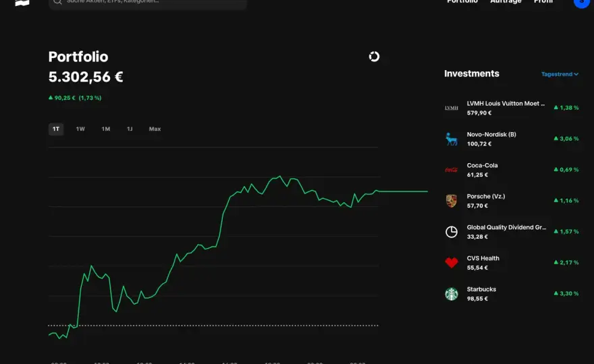Click the Starbucks logo icon
The height and width of the screenshot is (364, 594).
[451, 294]
